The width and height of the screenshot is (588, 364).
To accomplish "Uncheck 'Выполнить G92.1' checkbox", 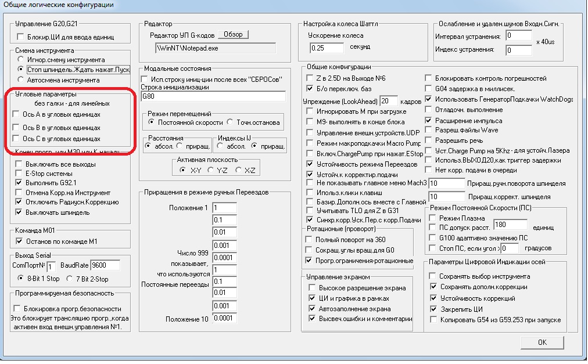I will 19,182.
